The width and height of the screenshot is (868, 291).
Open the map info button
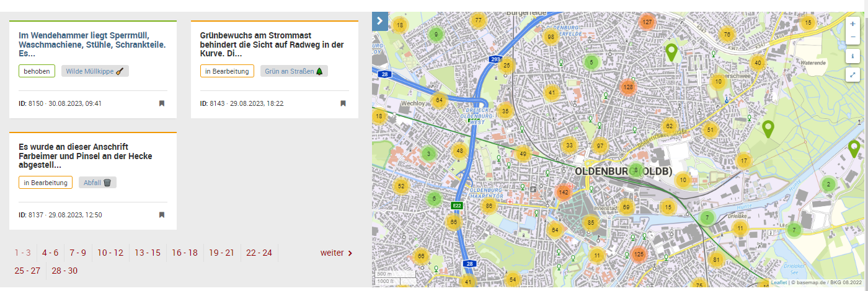click(x=854, y=56)
